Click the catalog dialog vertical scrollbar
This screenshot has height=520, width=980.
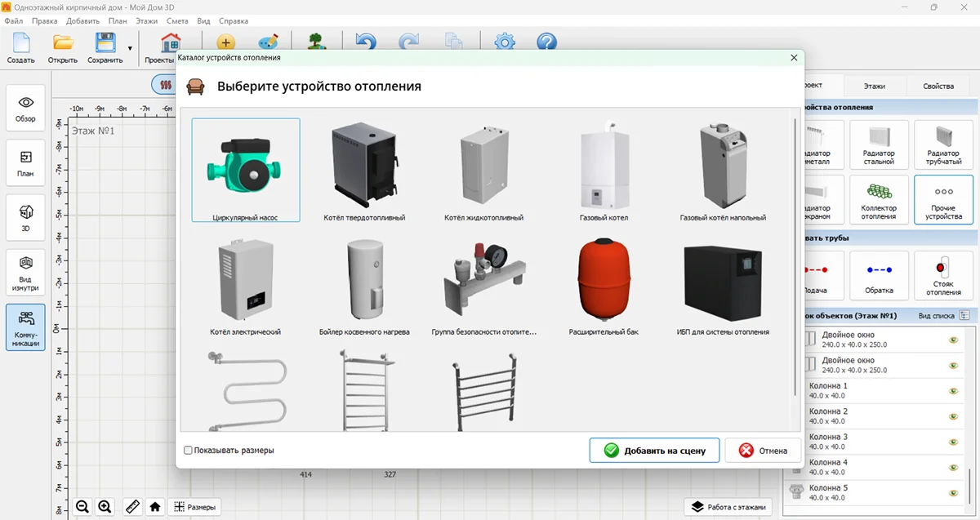796,258
